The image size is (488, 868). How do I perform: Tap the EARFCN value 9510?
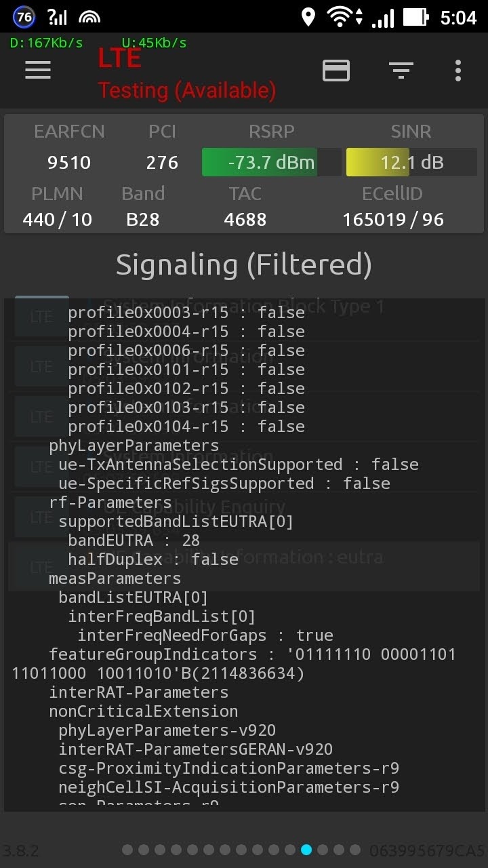(69, 163)
